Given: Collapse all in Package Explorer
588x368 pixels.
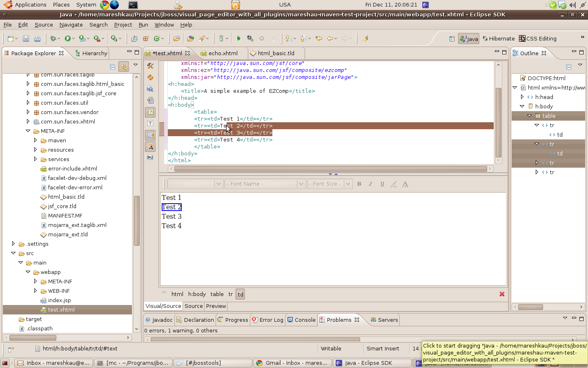Looking at the screenshot, I should 113,67.
